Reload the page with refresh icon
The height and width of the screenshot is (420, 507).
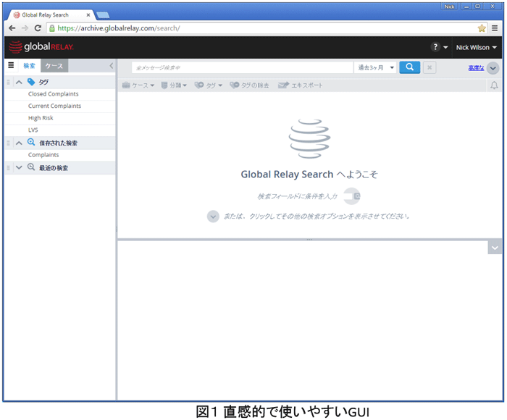[38, 28]
